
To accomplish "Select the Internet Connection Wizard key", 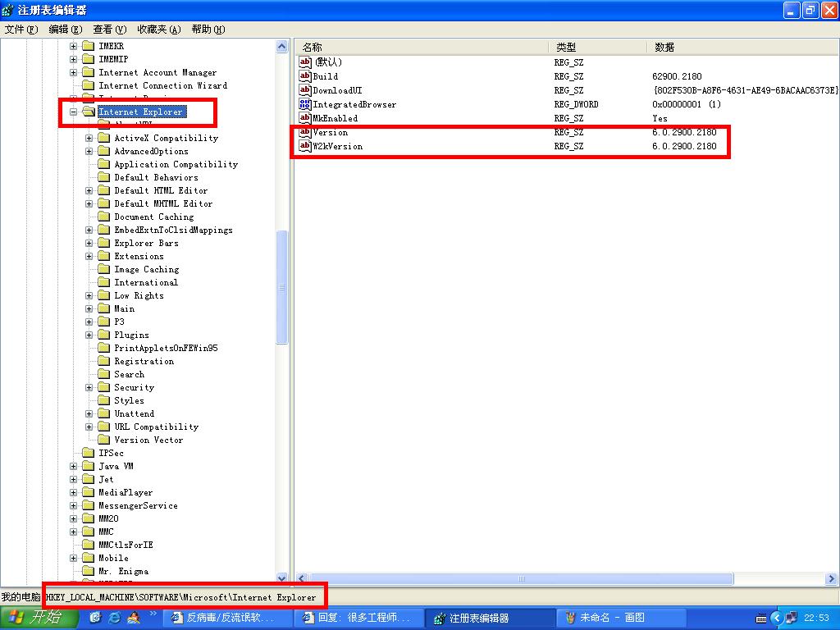I will point(163,85).
